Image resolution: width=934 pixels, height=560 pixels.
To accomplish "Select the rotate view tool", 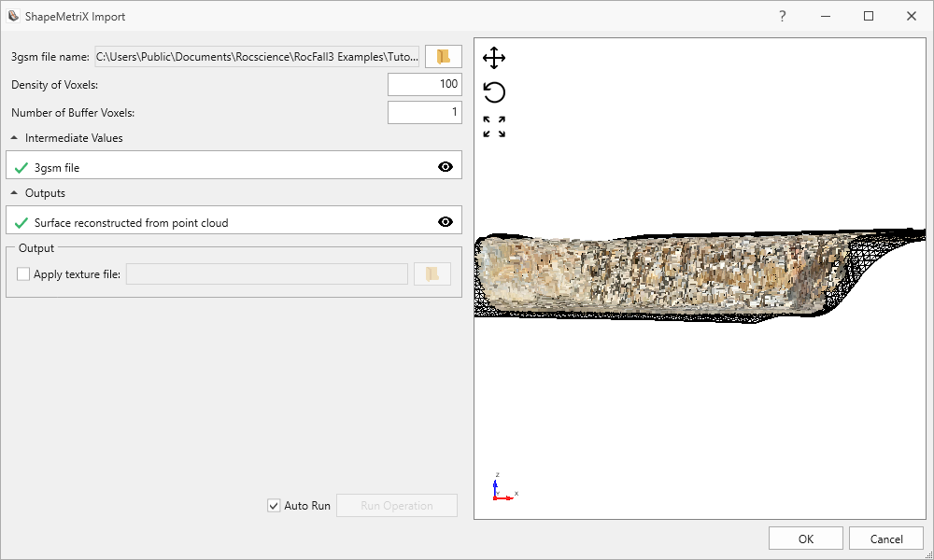I will 494,92.
